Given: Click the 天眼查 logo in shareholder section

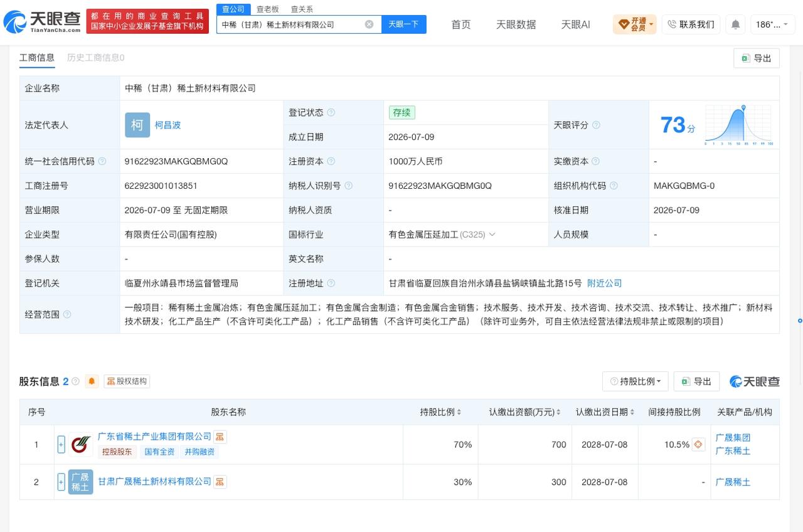Looking at the screenshot, I should (x=755, y=381).
